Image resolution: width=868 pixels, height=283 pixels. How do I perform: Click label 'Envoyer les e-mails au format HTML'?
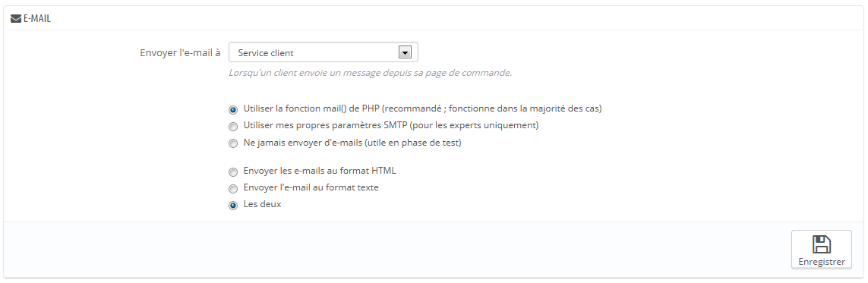320,170
